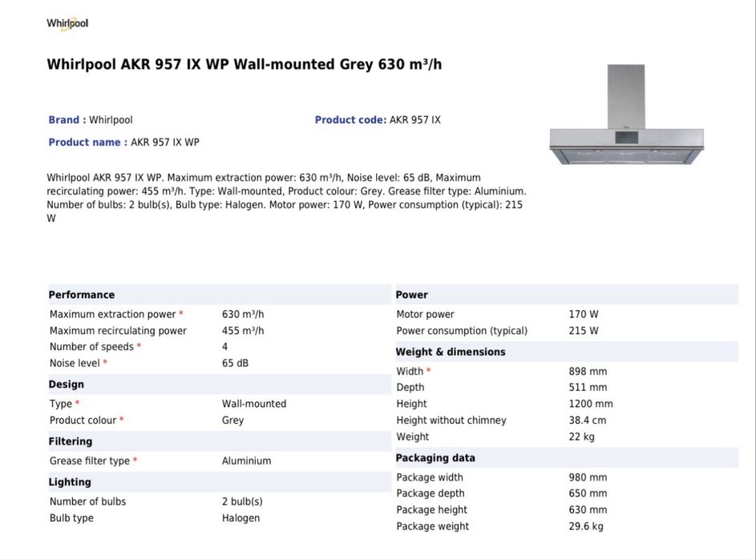Click the Whirlpool logo at top

click(67, 23)
